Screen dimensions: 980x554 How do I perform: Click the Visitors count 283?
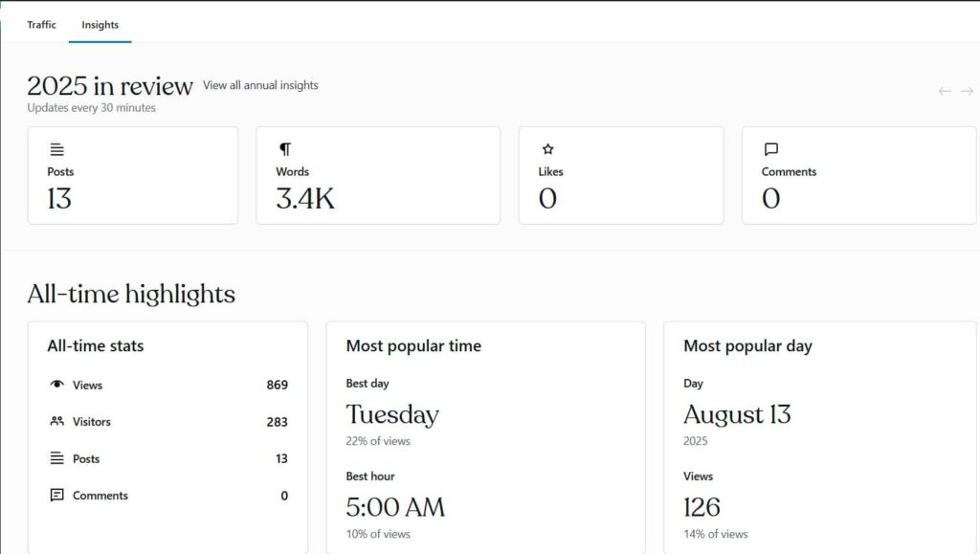277,422
